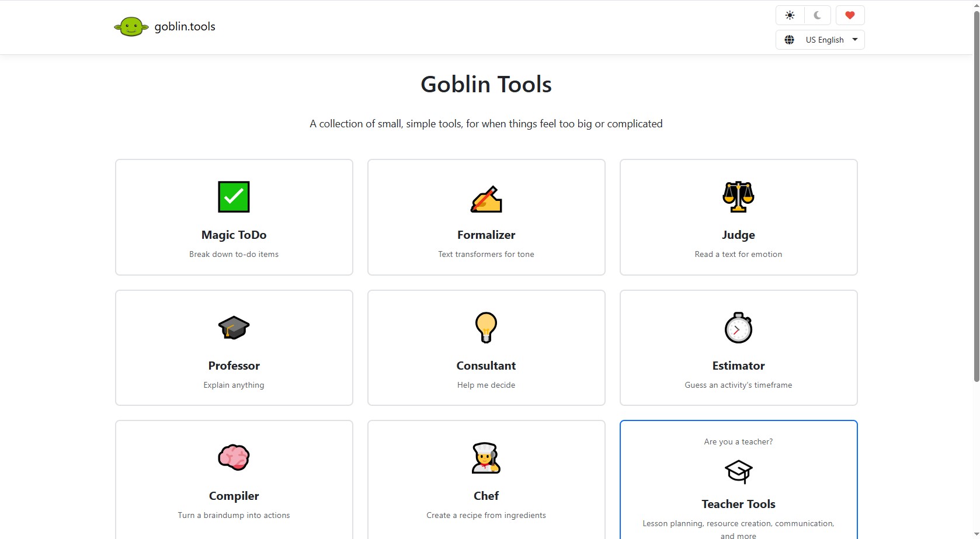Click the goblin.tools site name
The width and height of the screenshot is (980, 539).
tap(185, 26)
